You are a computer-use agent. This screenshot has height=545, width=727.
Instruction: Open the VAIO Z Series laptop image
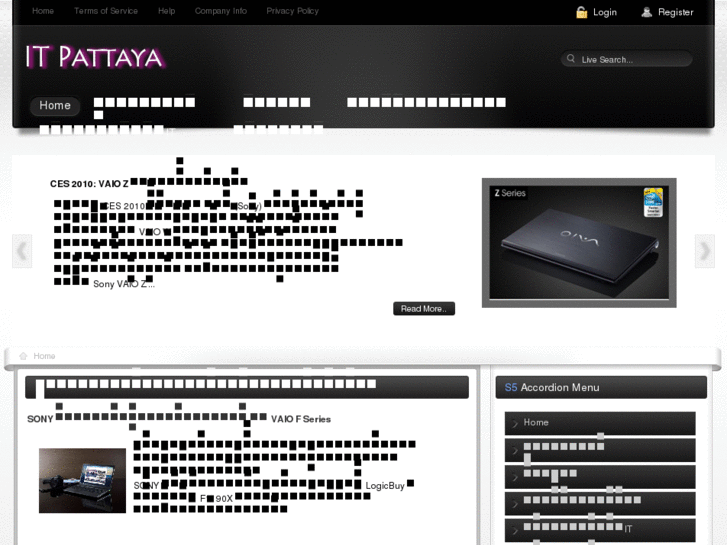[579, 243]
